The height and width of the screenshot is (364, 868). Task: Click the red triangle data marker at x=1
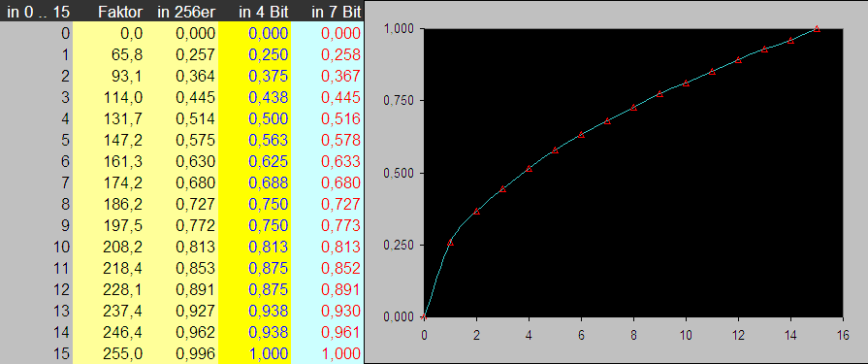click(450, 242)
